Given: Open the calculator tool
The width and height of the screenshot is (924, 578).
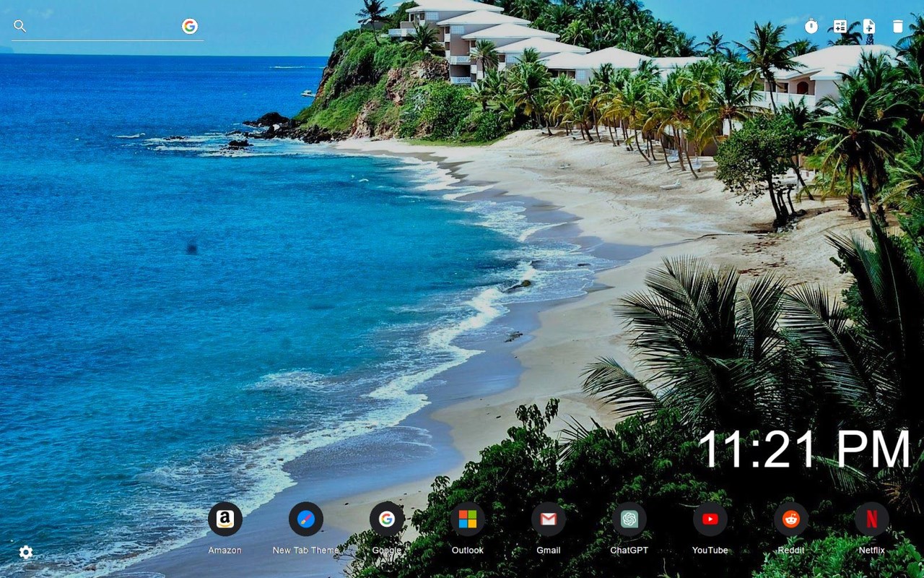Looking at the screenshot, I should tap(840, 27).
